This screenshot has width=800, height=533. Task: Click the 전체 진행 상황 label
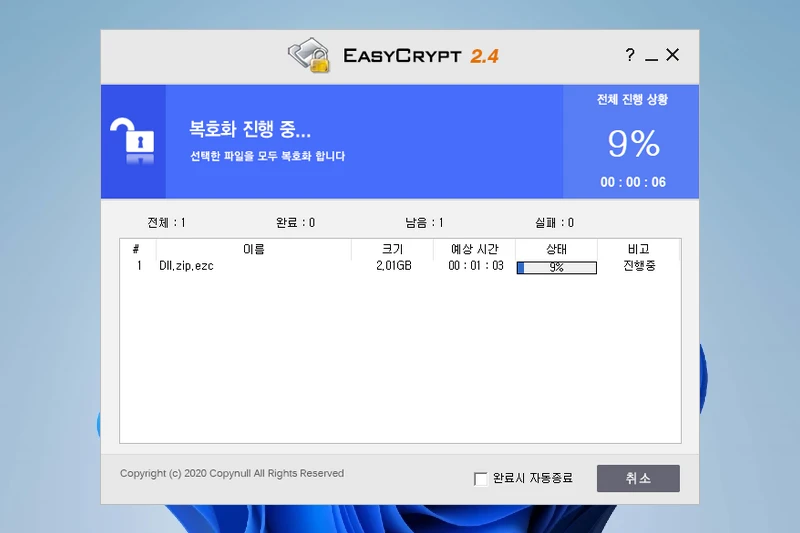pos(633,99)
